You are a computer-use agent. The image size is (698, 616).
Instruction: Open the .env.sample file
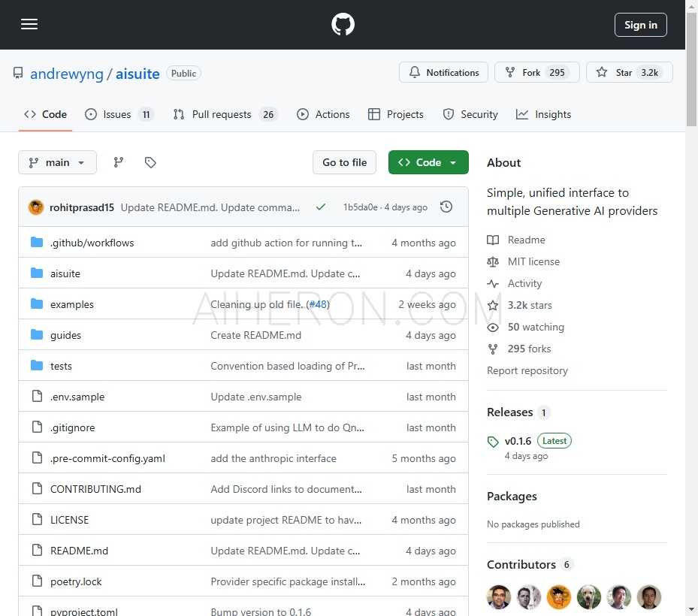(x=77, y=397)
